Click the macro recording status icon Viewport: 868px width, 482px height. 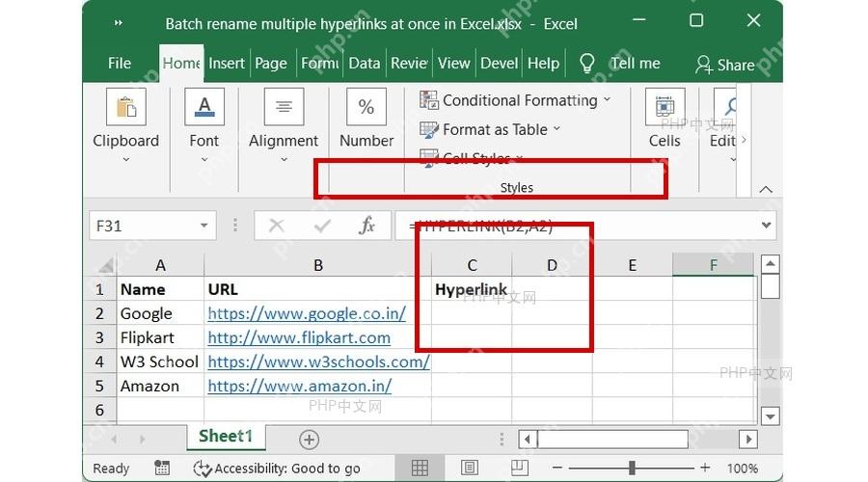tap(162, 469)
